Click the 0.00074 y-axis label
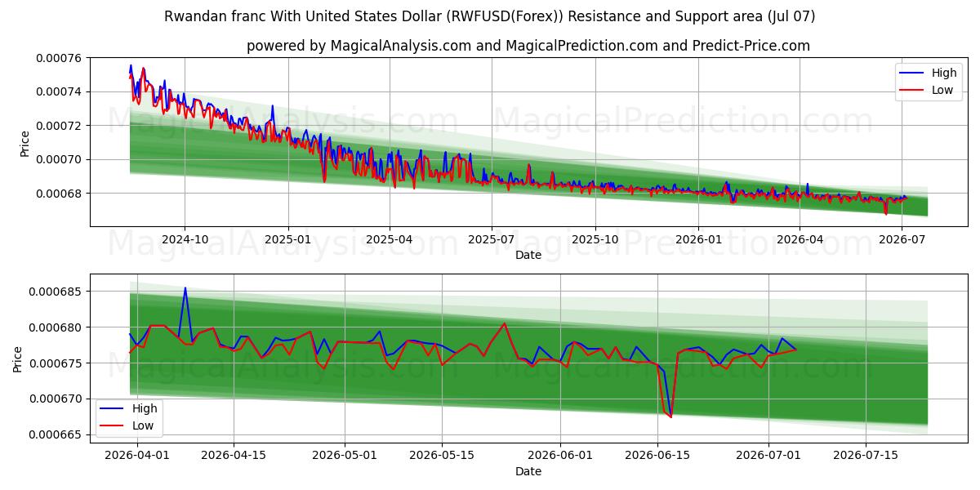This screenshot has width=980, height=490. click(58, 91)
